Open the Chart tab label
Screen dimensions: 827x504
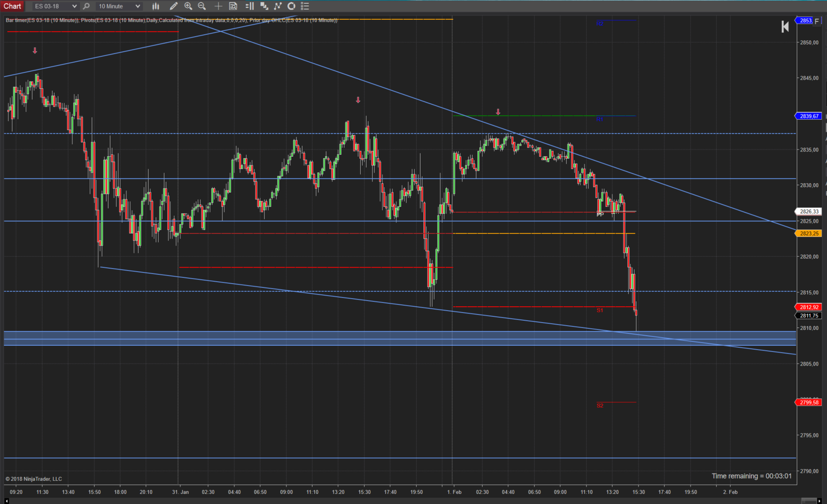[13, 6]
